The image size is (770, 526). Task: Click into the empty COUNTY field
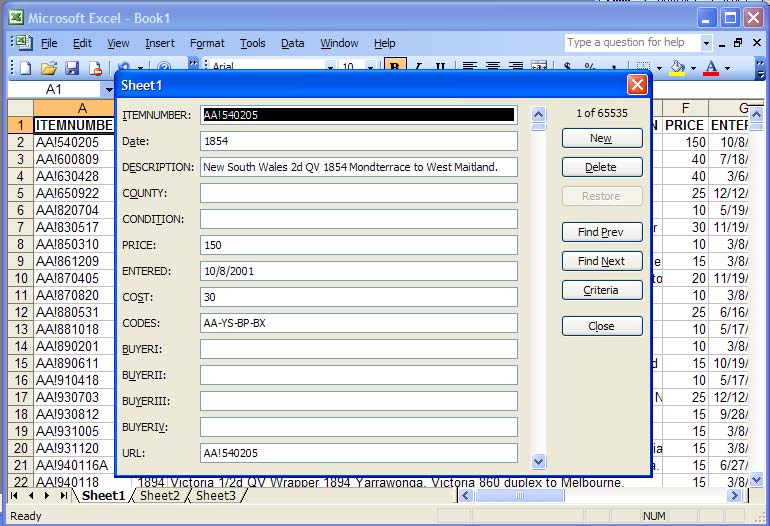click(358, 193)
